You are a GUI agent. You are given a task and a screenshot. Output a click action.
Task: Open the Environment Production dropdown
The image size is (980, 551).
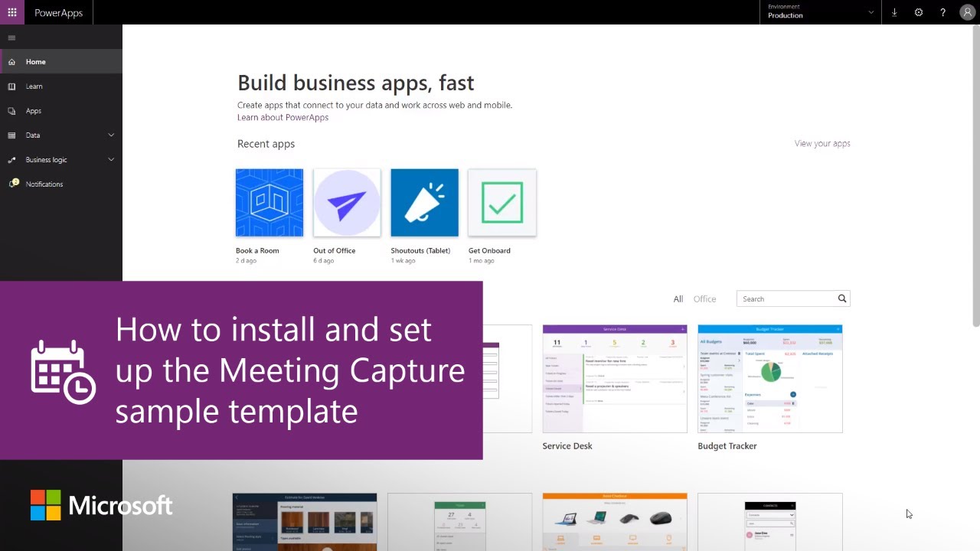(x=821, y=12)
